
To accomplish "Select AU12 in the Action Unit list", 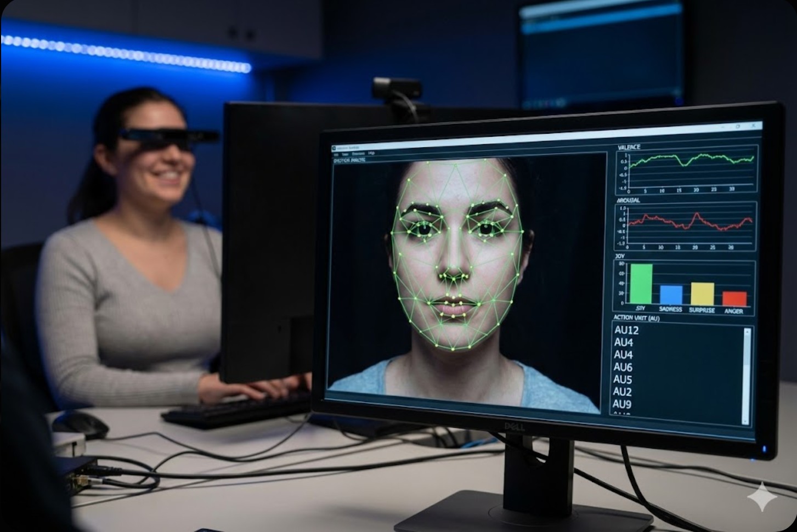I will [x=626, y=330].
